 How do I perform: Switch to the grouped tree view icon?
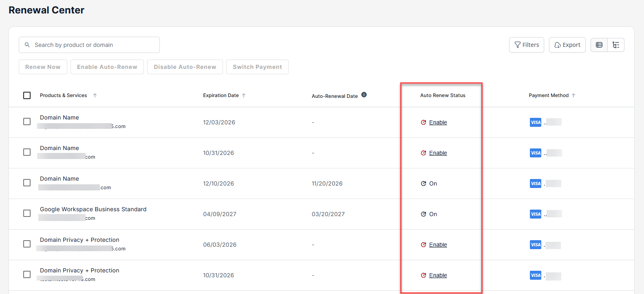click(616, 45)
